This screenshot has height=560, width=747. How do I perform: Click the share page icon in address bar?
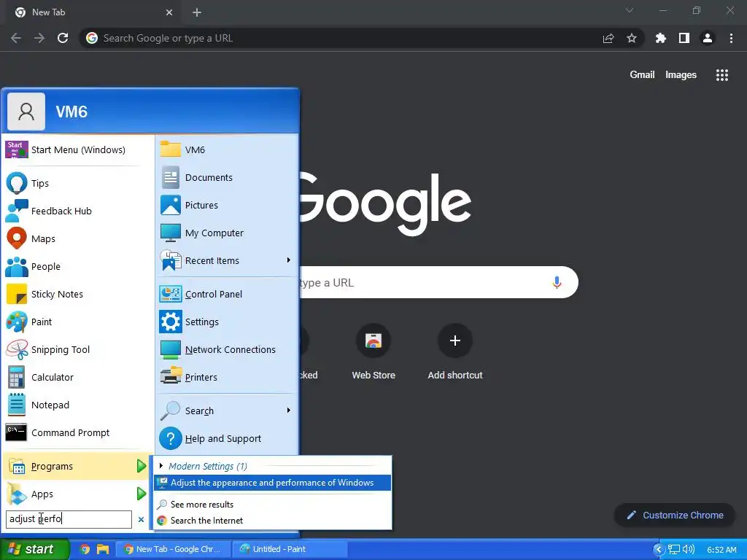point(608,38)
